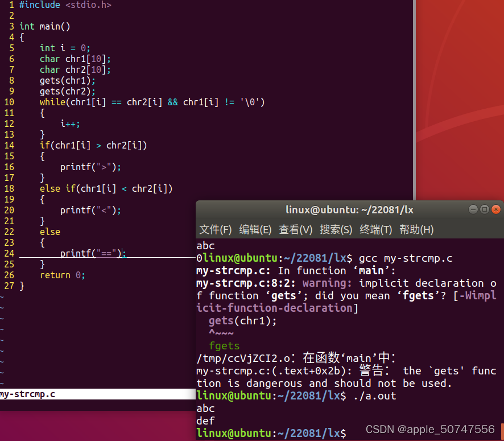The width and height of the screenshot is (504, 441).
Task: Click 'else if(chr1[i] < chr2[i])' on line 18
Action: [106, 188]
